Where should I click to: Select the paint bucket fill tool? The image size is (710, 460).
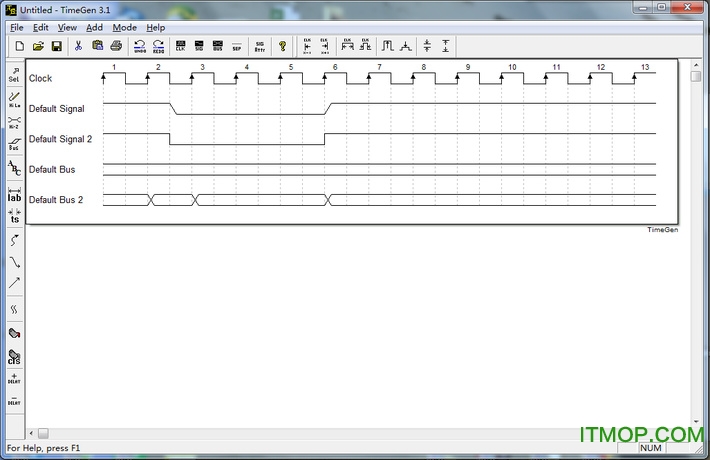coord(14,334)
